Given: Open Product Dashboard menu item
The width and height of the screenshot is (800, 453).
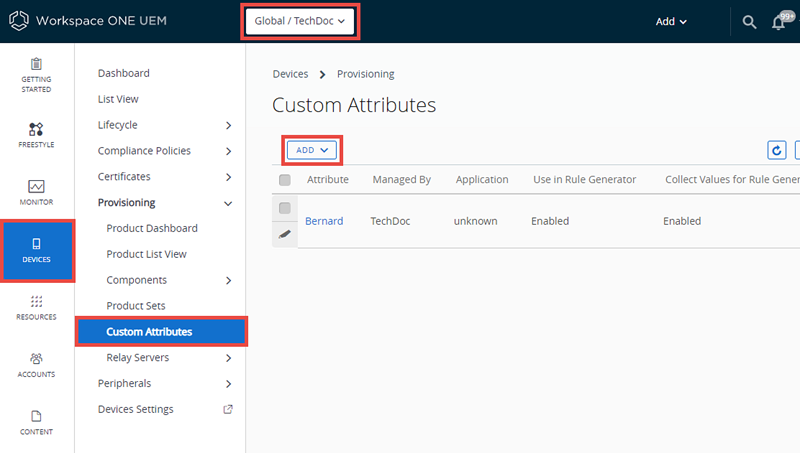Looking at the screenshot, I should pyautogui.click(x=152, y=228).
